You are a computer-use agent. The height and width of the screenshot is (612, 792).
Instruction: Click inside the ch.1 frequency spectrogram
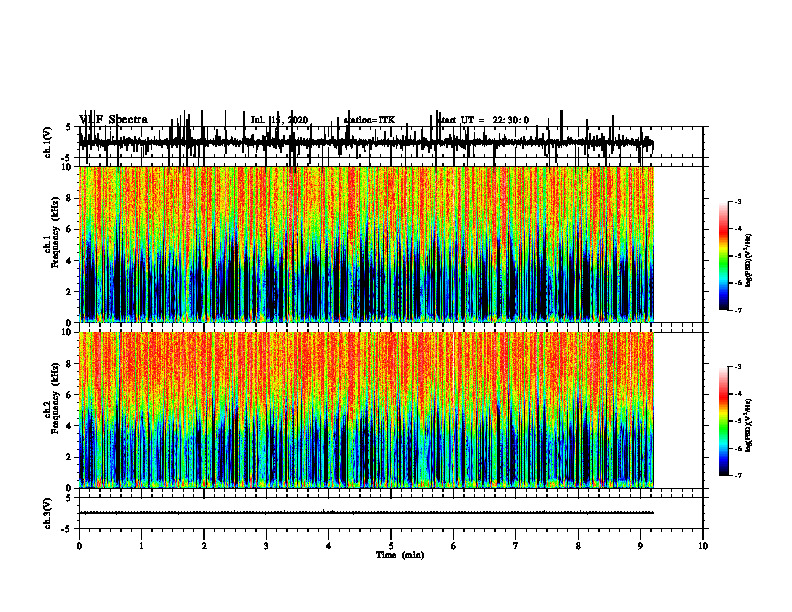[x=366, y=244]
